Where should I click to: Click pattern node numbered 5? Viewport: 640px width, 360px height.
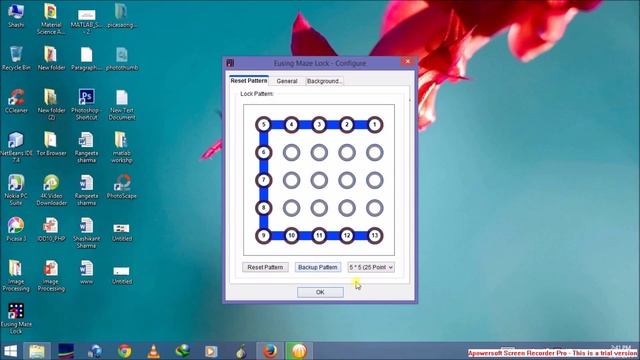[264, 124]
